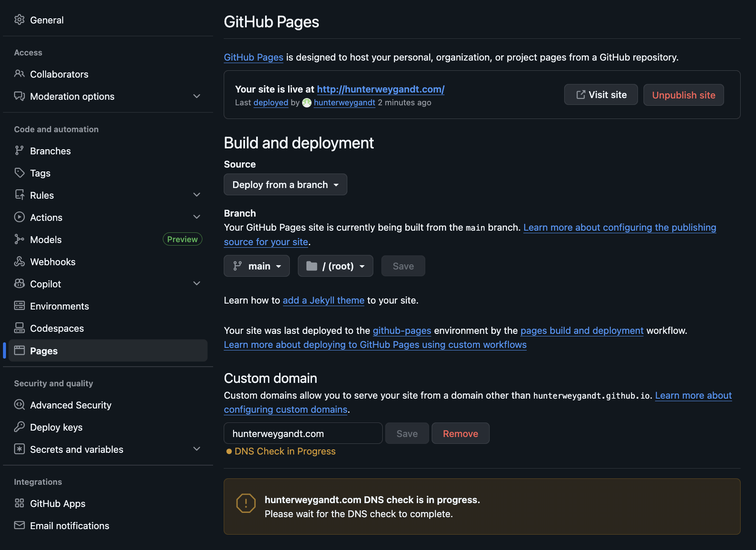Expand the Moderation options chevron

(x=196, y=96)
